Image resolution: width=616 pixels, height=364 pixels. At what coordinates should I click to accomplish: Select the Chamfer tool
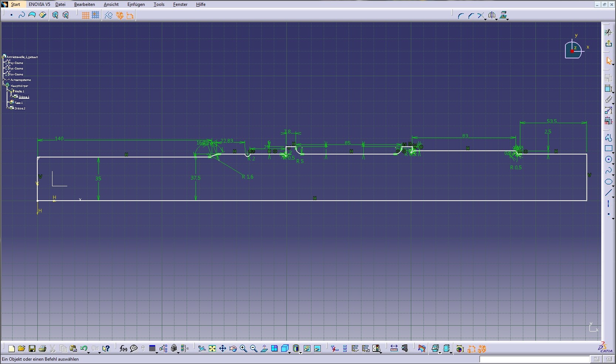[x=471, y=16]
